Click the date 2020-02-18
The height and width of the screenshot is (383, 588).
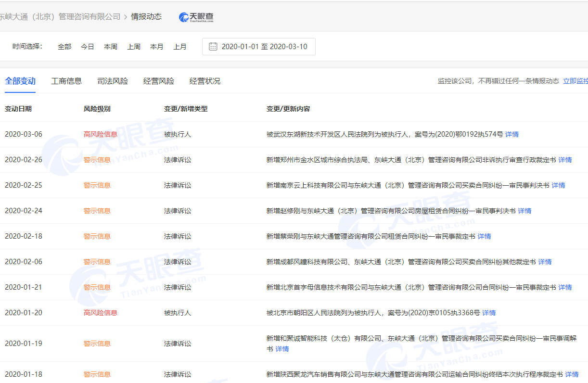click(x=24, y=236)
